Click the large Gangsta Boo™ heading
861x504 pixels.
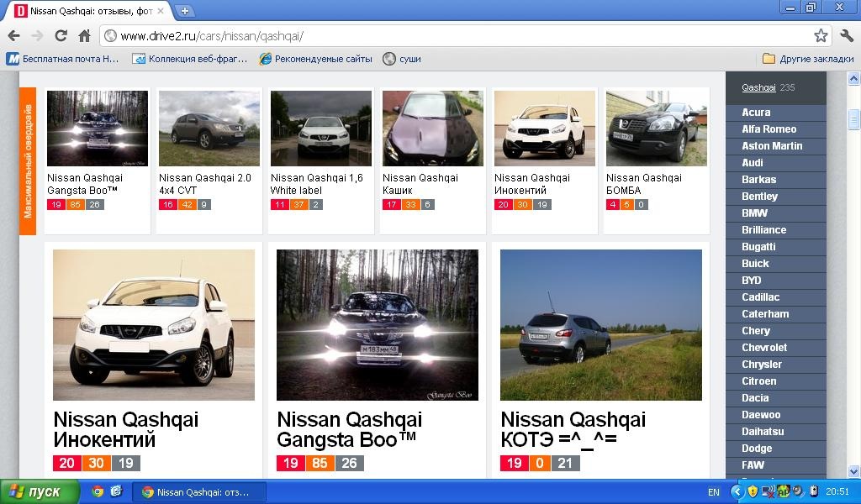point(349,429)
